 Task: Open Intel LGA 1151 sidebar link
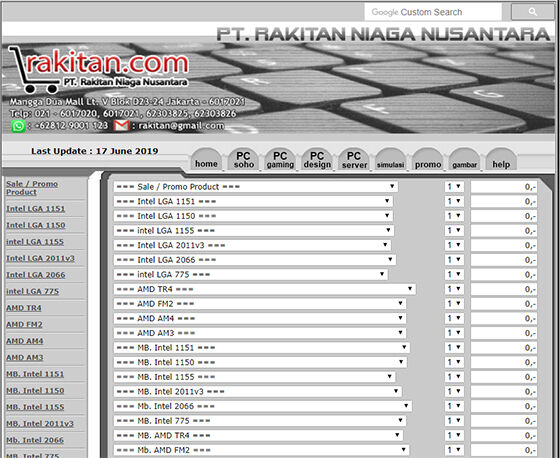click(x=36, y=209)
